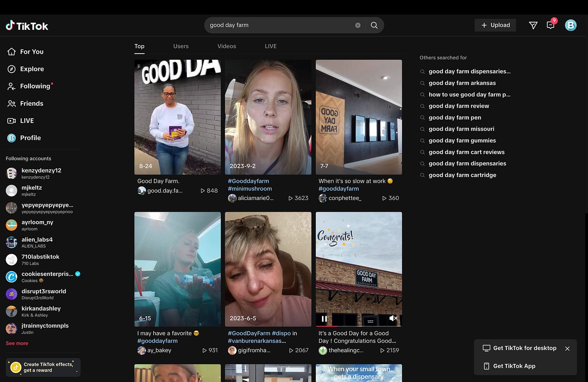Open the 6-15 favorite video thumbnail
This screenshot has width=588, height=382.
tap(178, 269)
